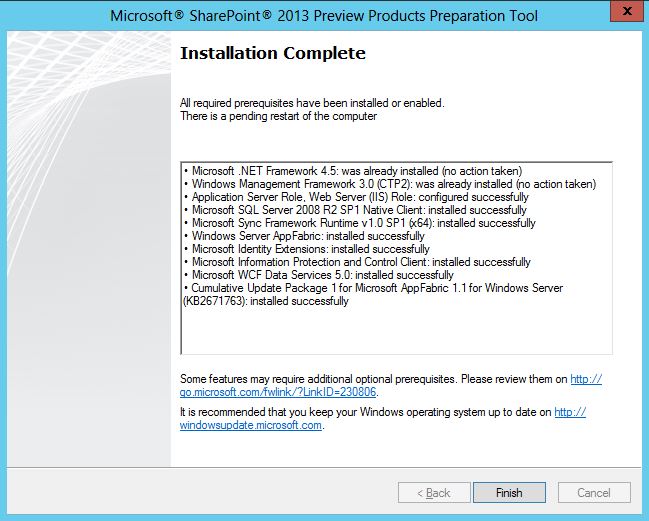Click the window title bar text

[324, 16]
